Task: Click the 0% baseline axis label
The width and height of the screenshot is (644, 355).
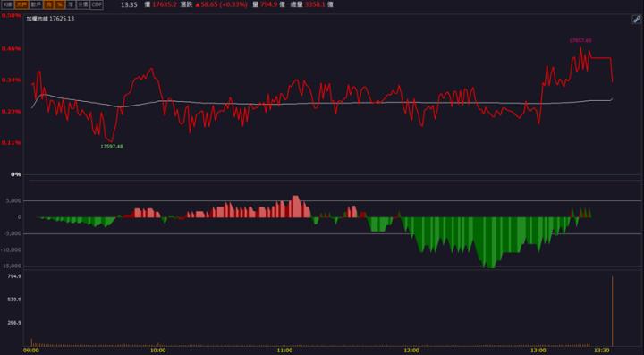Action: point(16,174)
